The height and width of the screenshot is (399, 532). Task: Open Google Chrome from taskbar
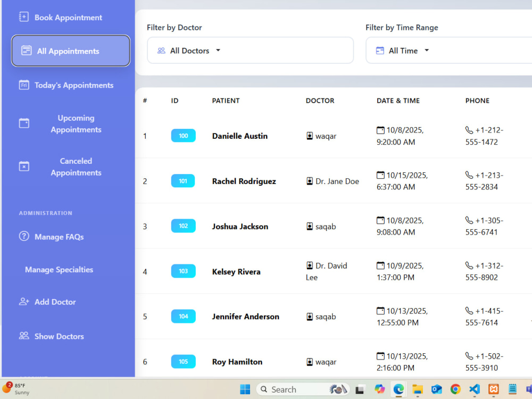point(455,389)
